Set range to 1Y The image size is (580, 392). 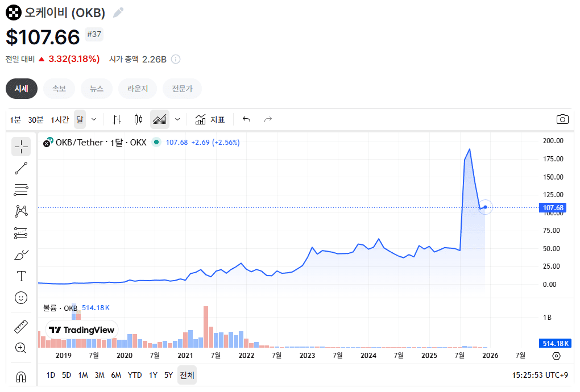click(x=153, y=375)
